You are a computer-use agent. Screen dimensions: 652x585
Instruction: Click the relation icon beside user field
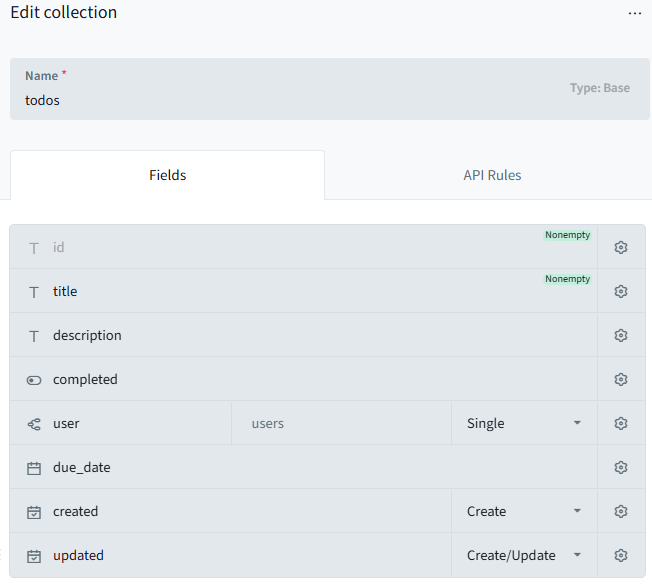point(34,424)
